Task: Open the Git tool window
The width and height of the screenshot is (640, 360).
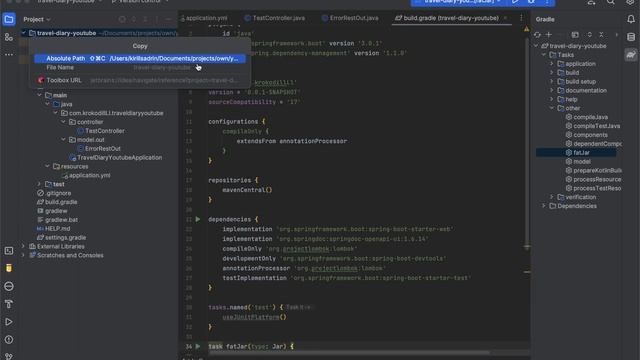Action: tap(9, 356)
